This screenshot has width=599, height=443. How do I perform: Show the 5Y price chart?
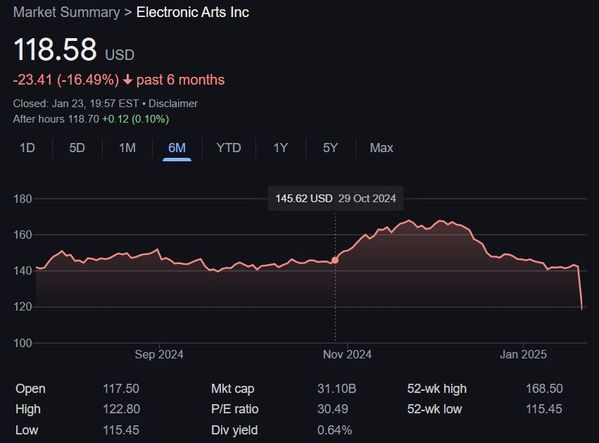tap(330, 148)
